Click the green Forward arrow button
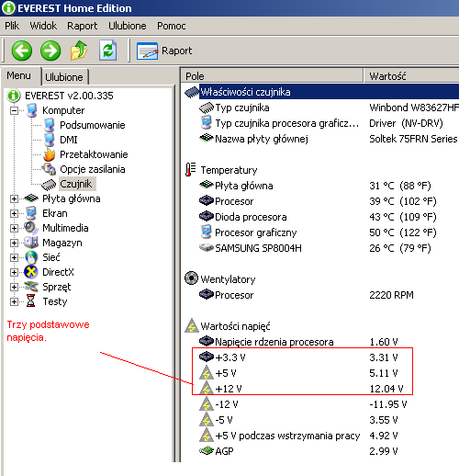The height and width of the screenshot is (476, 459). coord(50,51)
